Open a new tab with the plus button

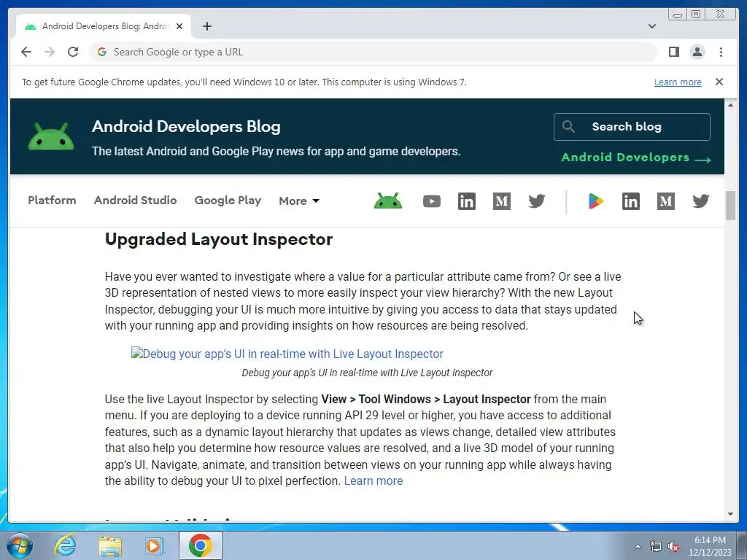[206, 26]
